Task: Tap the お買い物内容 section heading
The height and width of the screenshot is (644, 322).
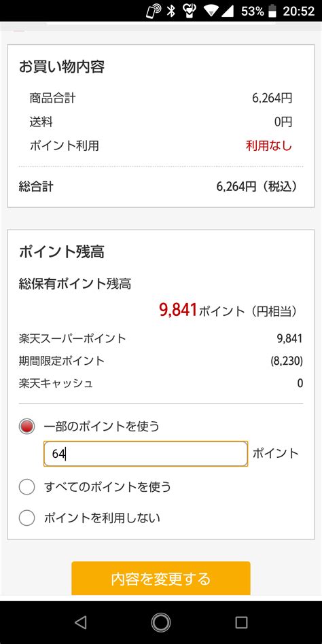Action: pyautogui.click(x=62, y=67)
